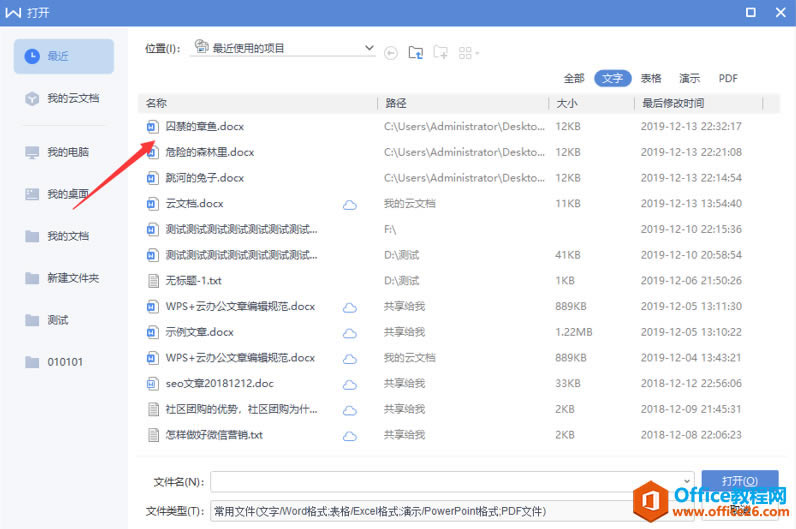Click the 1.22MB size cell

click(x=574, y=332)
